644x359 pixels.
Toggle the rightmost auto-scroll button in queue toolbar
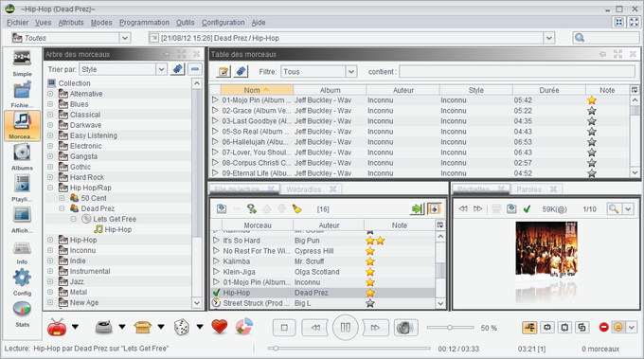pyautogui.click(x=434, y=209)
